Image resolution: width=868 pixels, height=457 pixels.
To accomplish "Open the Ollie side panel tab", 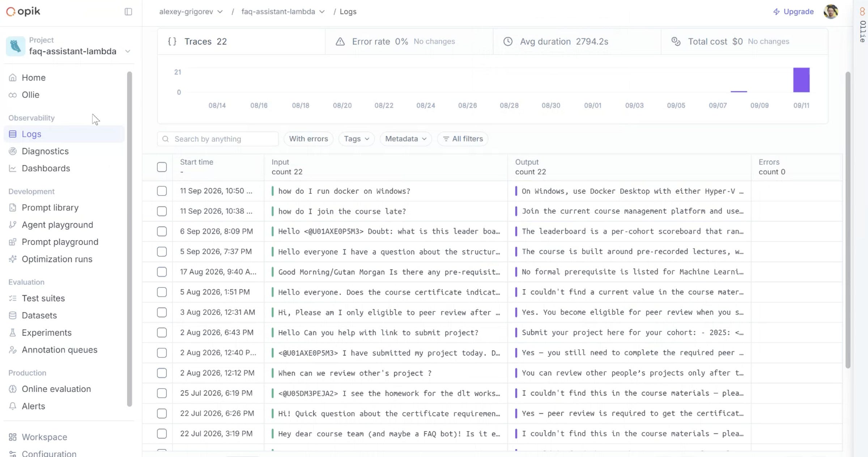I will coord(862,25).
